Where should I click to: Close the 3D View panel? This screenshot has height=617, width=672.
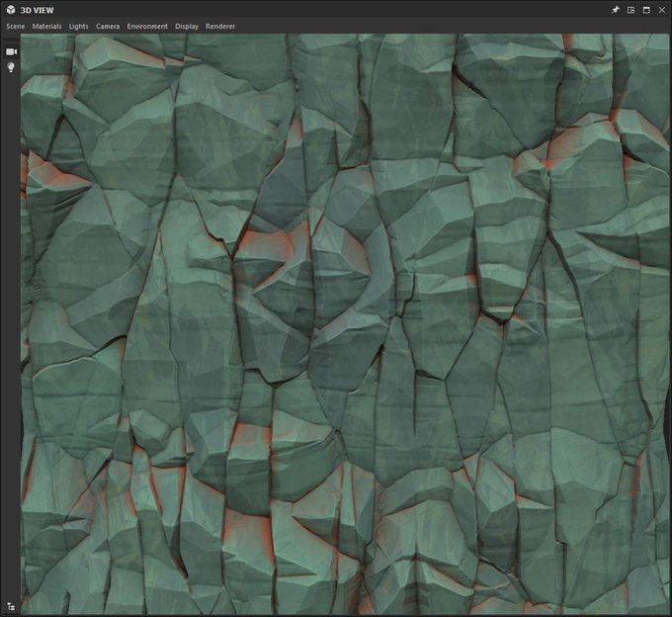click(662, 10)
